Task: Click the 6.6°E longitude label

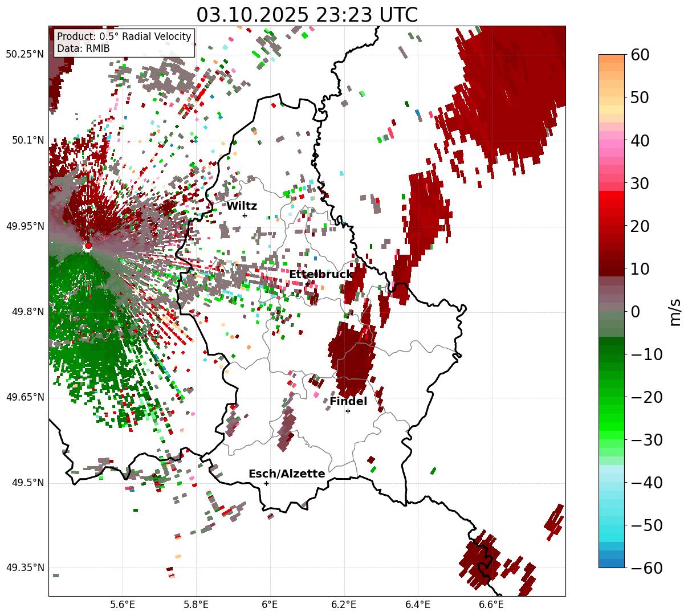Action: [x=491, y=605]
